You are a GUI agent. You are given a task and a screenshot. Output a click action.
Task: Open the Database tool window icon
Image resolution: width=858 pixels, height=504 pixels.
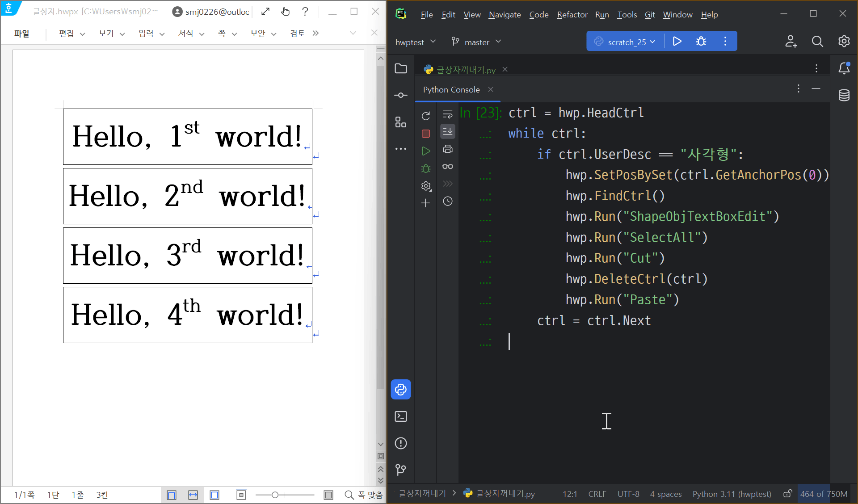coord(844,95)
